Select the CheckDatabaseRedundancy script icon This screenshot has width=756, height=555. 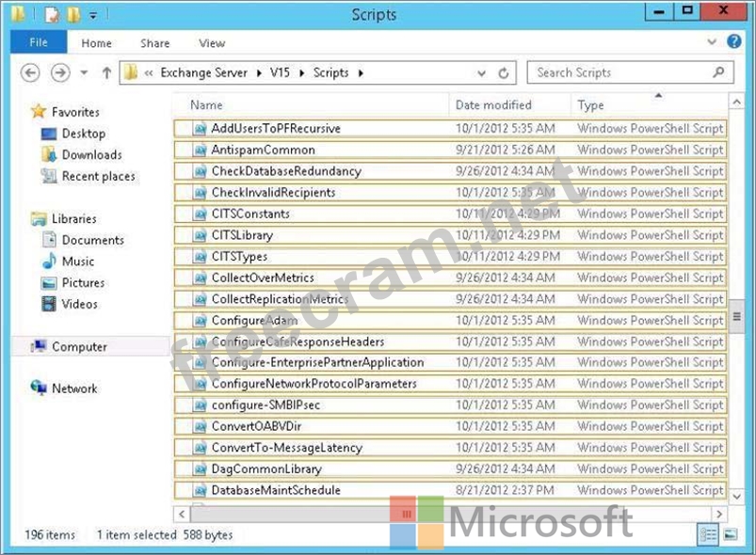[x=200, y=171]
